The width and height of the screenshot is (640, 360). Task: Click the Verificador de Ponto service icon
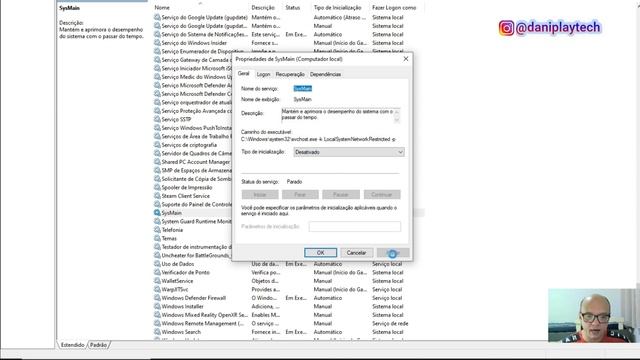157,272
